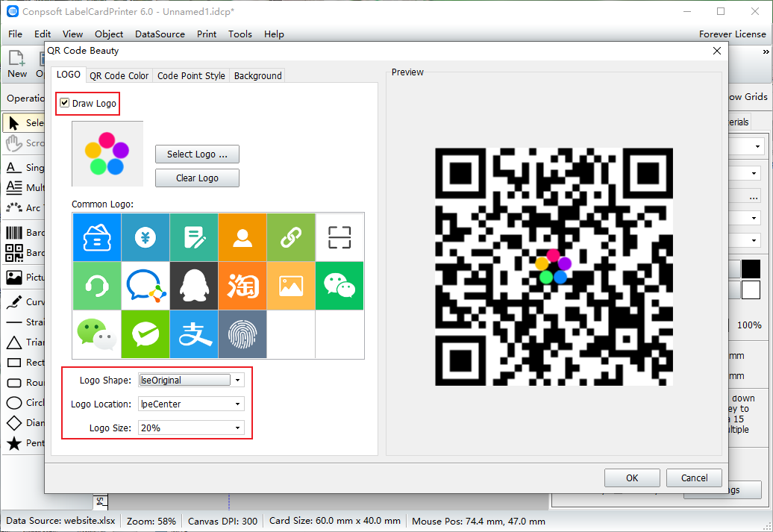Click the Select Logo button
The width and height of the screenshot is (773, 532).
[197, 154]
